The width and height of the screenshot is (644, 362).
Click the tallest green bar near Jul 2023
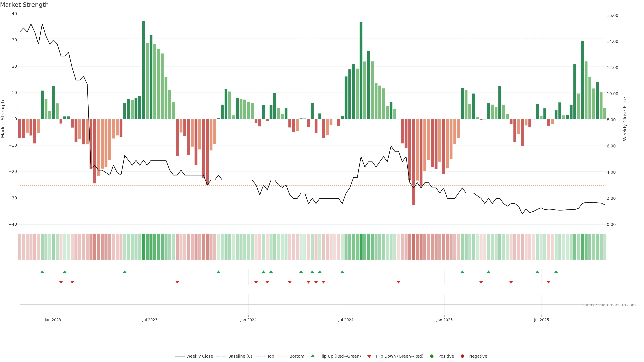coord(144,70)
